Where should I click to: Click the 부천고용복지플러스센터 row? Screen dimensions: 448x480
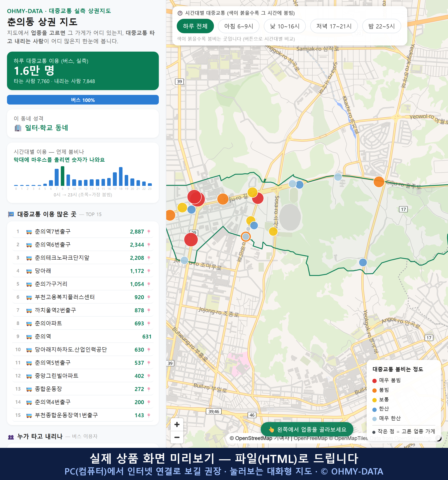pyautogui.click(x=83, y=297)
